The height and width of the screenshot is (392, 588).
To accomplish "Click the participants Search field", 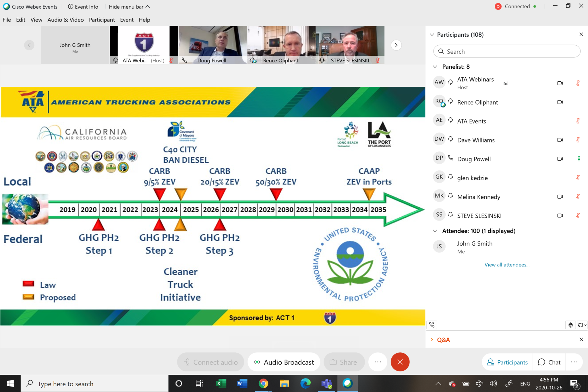I will tap(507, 51).
